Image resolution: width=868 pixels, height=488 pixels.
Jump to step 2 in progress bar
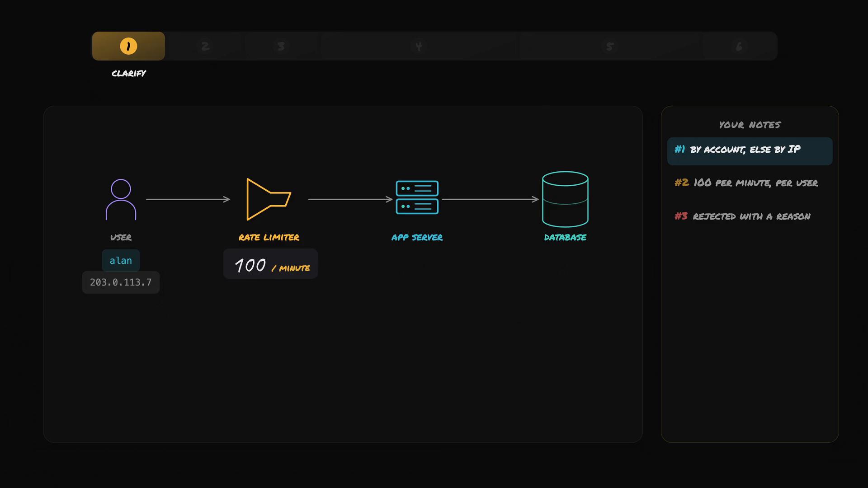pyautogui.click(x=205, y=46)
